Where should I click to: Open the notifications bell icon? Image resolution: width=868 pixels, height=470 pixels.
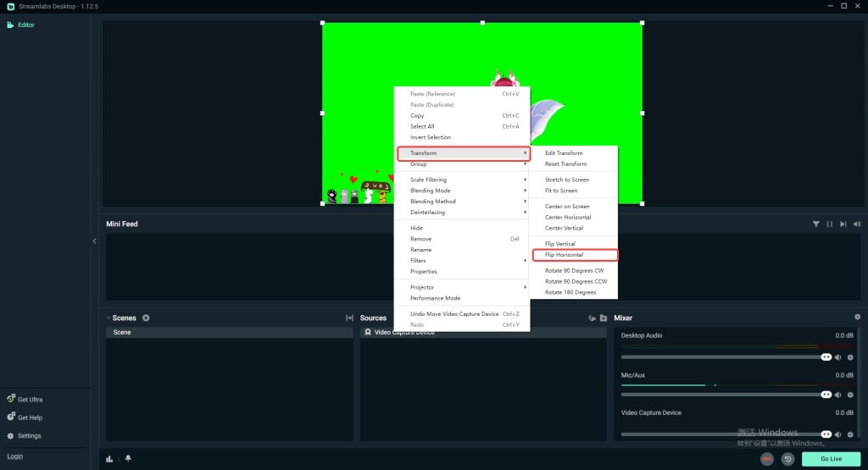click(129, 458)
